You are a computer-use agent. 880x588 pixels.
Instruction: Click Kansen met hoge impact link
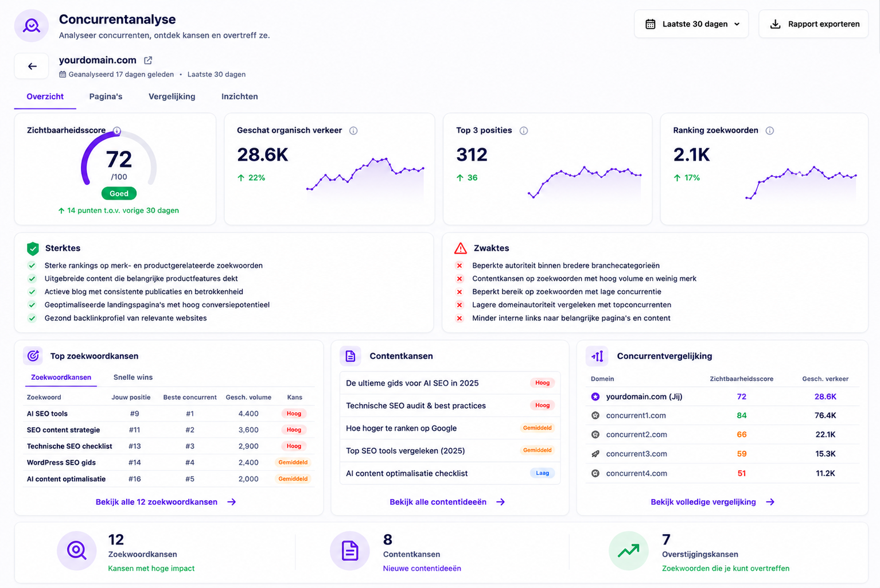pyautogui.click(x=151, y=568)
